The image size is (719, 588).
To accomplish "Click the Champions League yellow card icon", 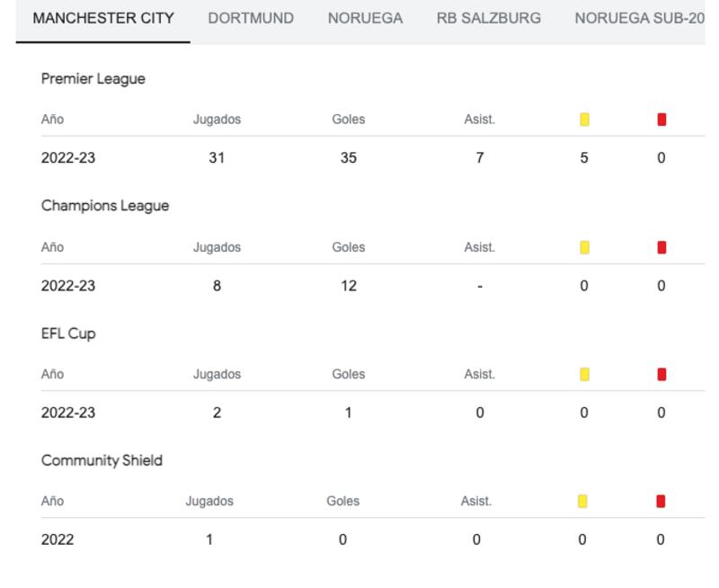I will pyautogui.click(x=584, y=247).
